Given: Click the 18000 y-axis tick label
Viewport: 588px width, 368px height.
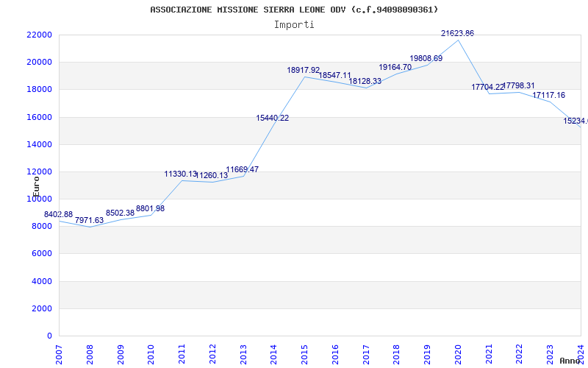Looking at the screenshot, I should click(39, 89).
